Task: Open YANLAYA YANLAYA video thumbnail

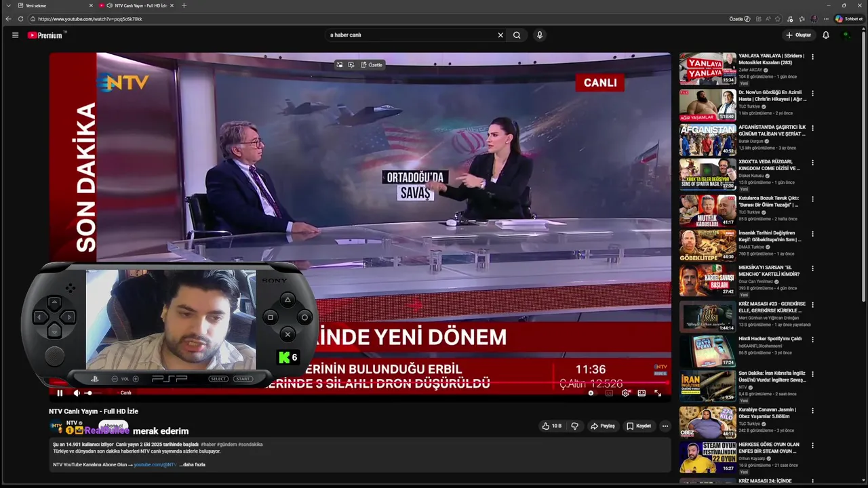Action: pyautogui.click(x=707, y=68)
